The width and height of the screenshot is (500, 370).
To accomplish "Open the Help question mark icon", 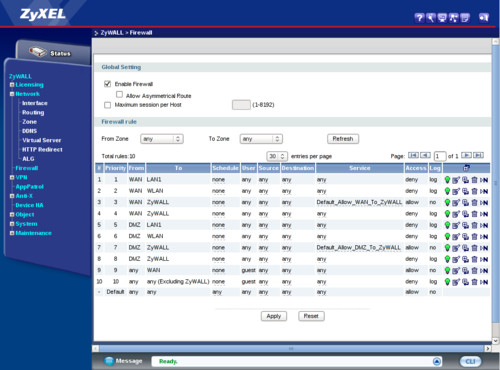I will 419,18.
